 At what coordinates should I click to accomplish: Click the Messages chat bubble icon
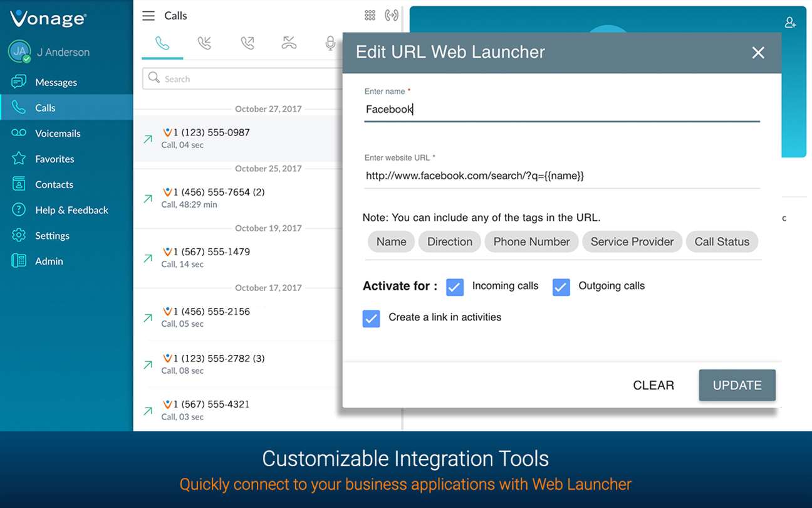point(19,82)
